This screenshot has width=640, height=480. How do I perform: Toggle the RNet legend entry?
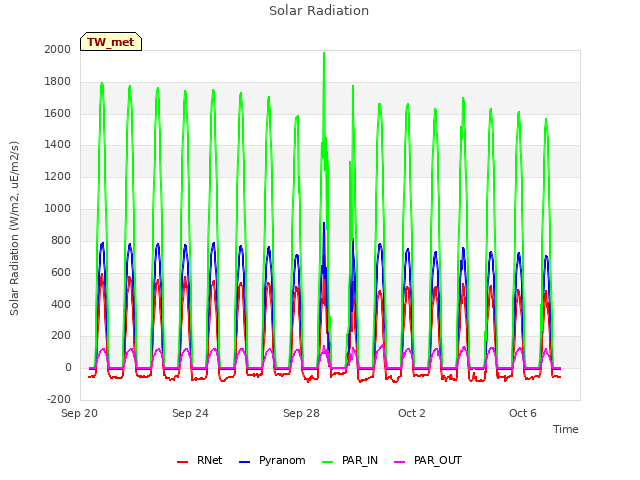pyautogui.click(x=200, y=460)
